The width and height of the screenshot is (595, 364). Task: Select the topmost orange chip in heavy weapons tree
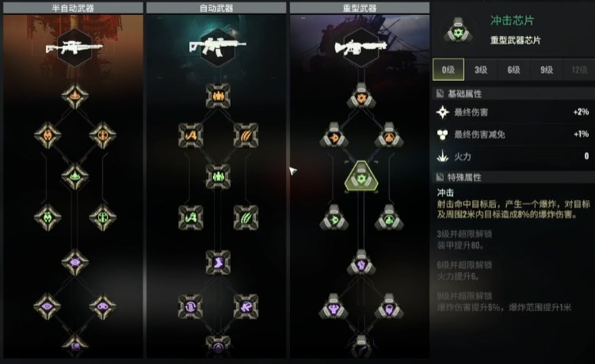361,97
